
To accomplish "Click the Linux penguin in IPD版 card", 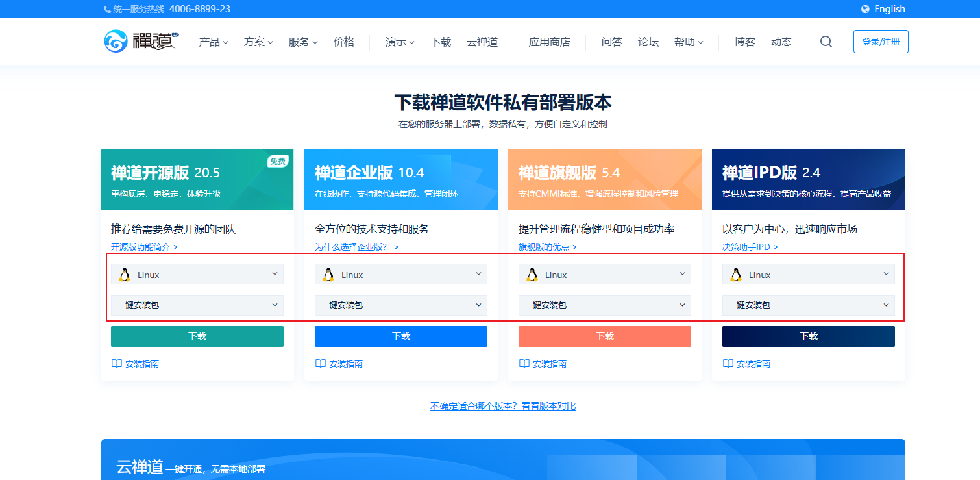I will click(736, 275).
